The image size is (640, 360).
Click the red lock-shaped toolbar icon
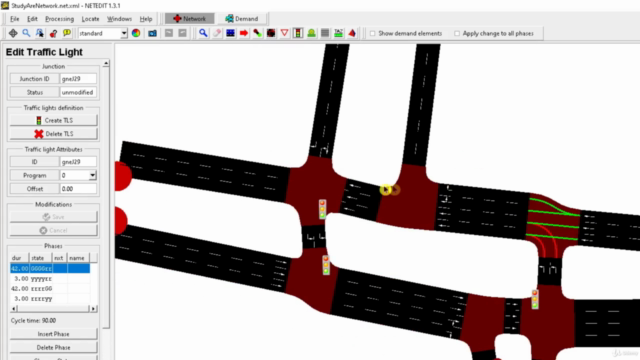53,33
